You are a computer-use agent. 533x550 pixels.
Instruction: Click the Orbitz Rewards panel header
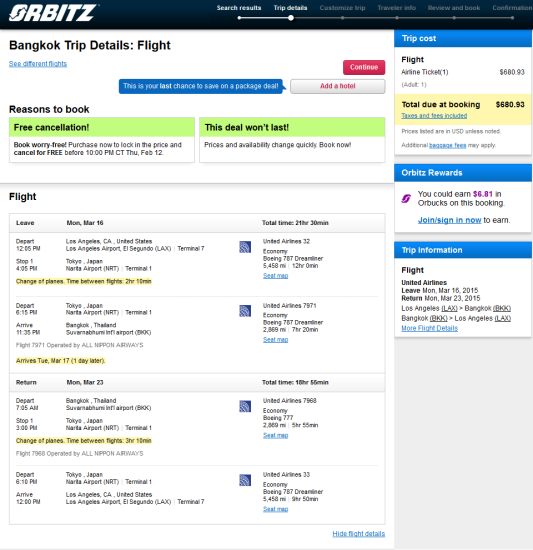click(463, 173)
